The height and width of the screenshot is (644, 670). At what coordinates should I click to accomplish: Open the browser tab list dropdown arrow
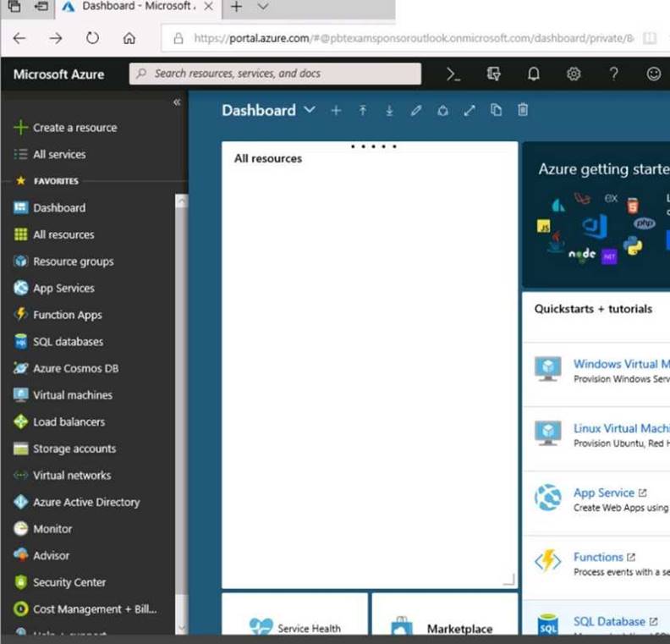[x=263, y=7]
